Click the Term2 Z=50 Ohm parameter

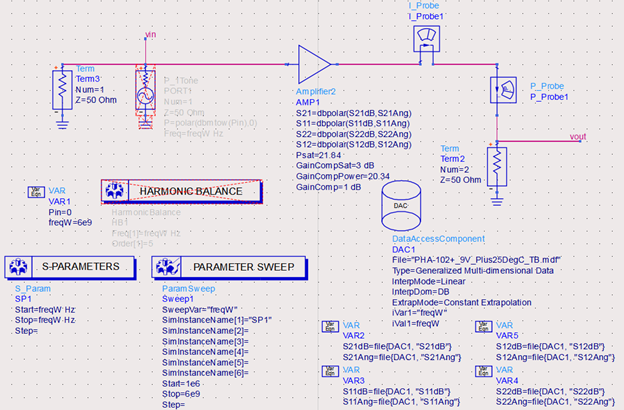click(x=460, y=180)
